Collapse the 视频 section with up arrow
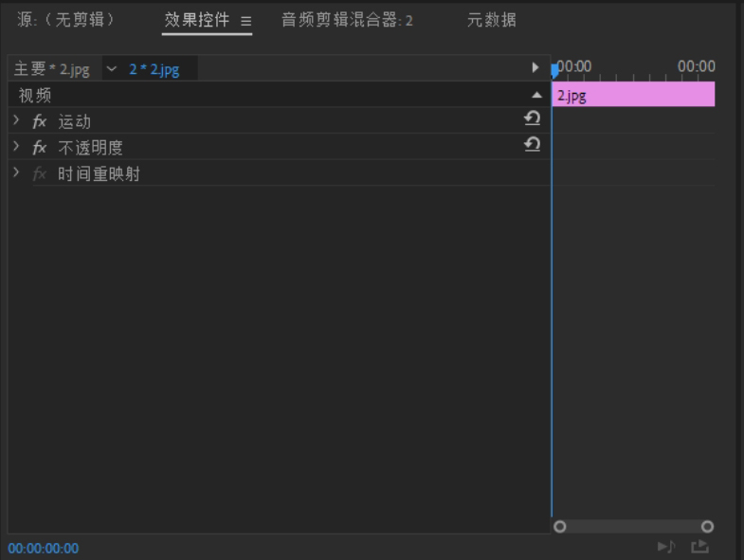 click(x=536, y=95)
